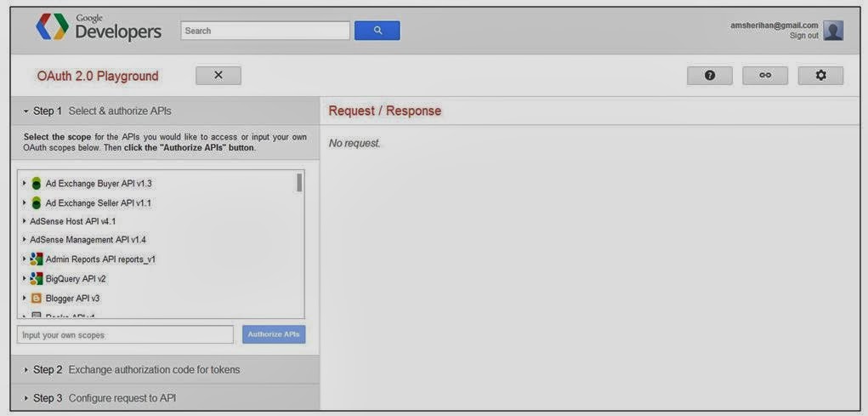
Task: Select Step 1 Select & authorize APIs header
Action: [165, 111]
